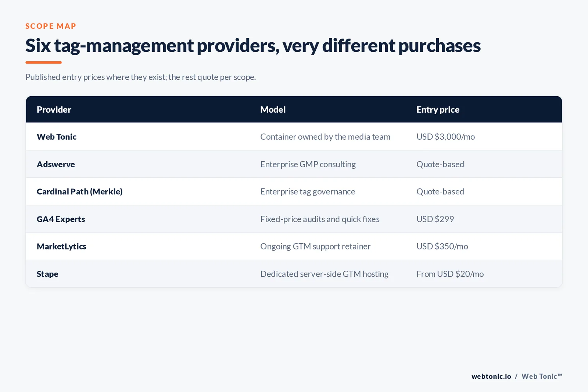Click the 'SCOPE MAP' label
Viewport: 588px width, 392px height.
[51, 26]
